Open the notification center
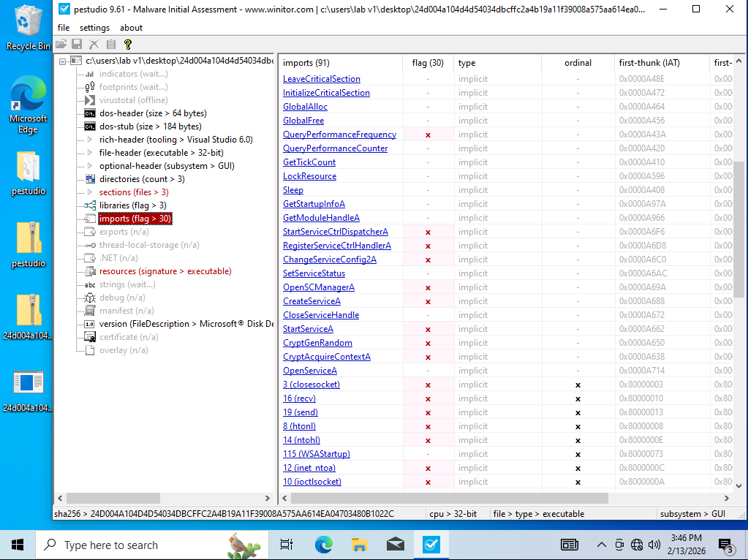The height and width of the screenshot is (560, 748). (726, 545)
